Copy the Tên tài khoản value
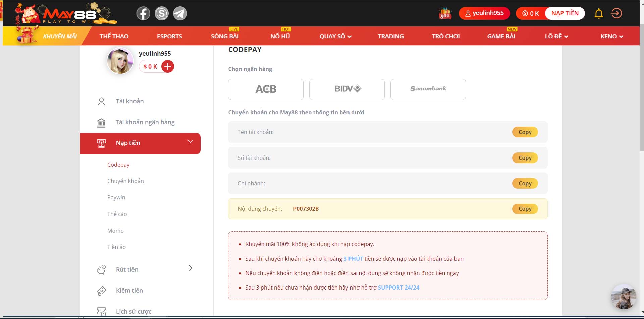644x319 pixels. (x=525, y=132)
